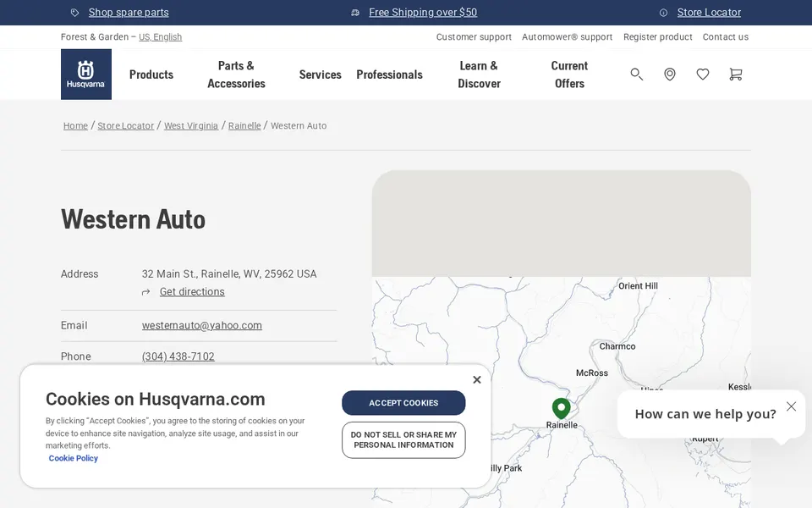Screen dimensions: 812x508
Task: Open the Services menu
Action: tap(320, 75)
